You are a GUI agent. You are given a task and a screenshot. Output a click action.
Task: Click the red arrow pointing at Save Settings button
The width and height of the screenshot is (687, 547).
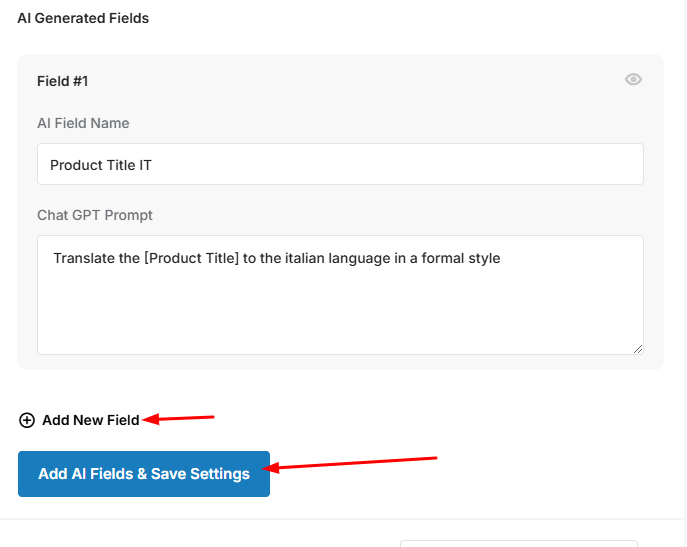pos(350,464)
